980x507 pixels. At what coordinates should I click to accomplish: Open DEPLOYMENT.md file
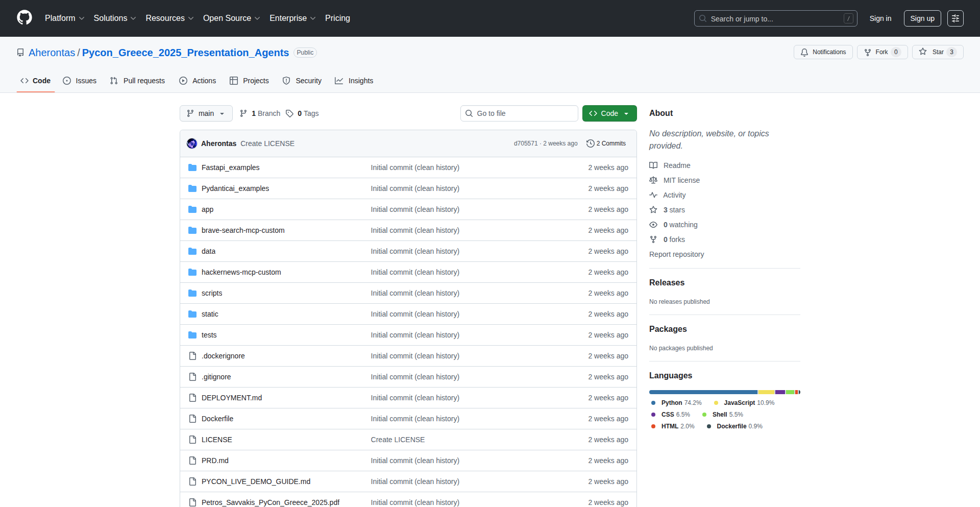coord(232,398)
